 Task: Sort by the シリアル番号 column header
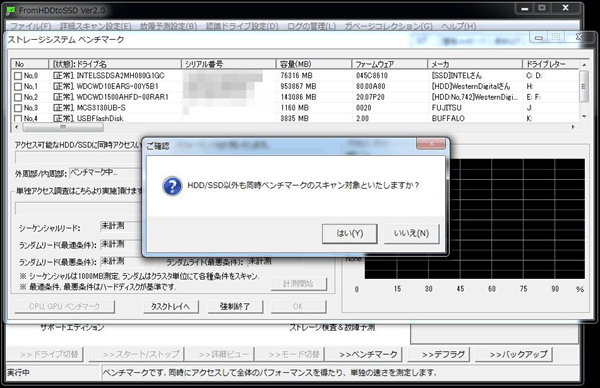tap(228, 64)
